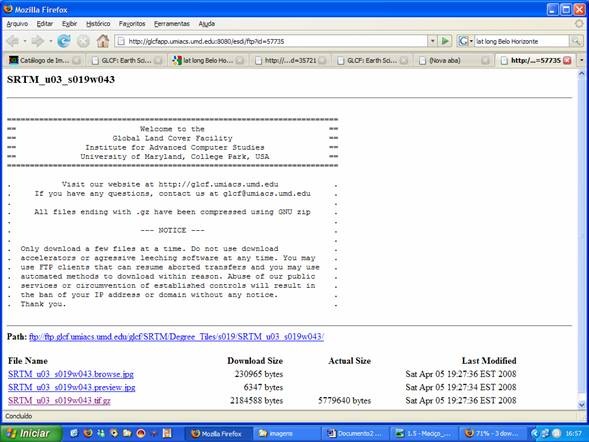
Task: Open the Iniciar start button
Action: [31, 433]
